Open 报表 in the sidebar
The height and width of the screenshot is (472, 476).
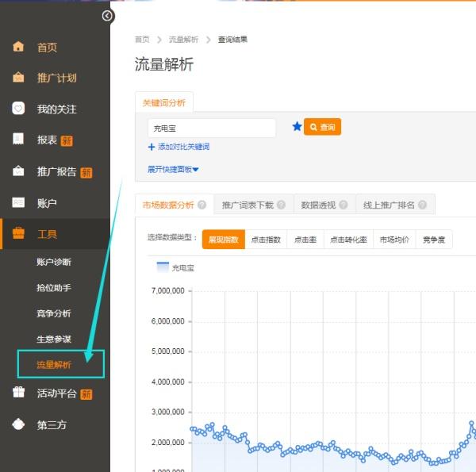(47, 140)
